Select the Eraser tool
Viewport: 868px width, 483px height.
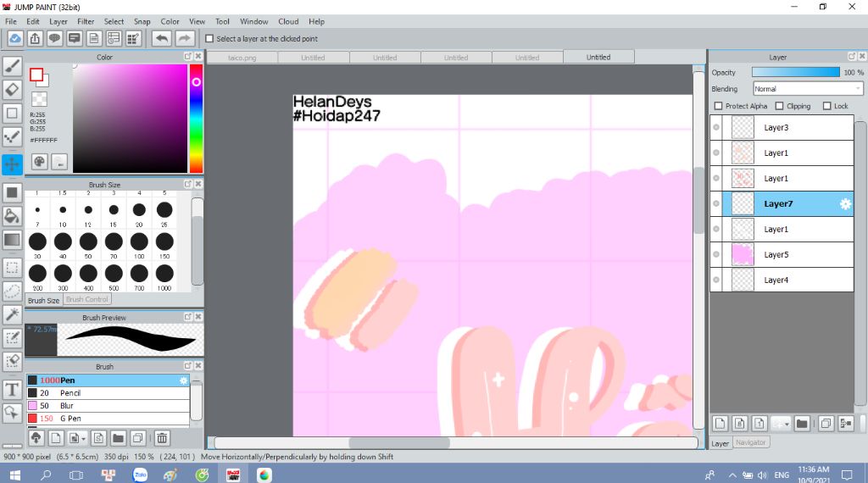pyautogui.click(x=12, y=90)
